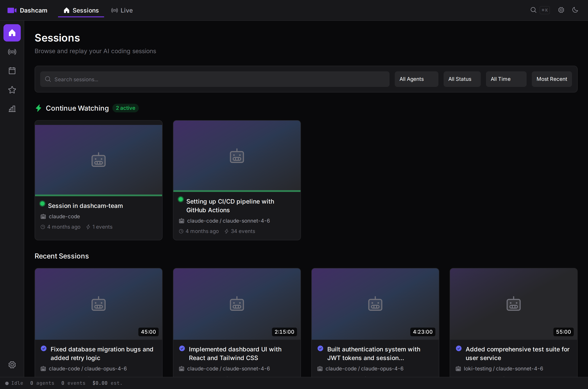The width and height of the screenshot is (588, 389).
Task: Click the 55:00 duration badge
Action: (x=563, y=332)
